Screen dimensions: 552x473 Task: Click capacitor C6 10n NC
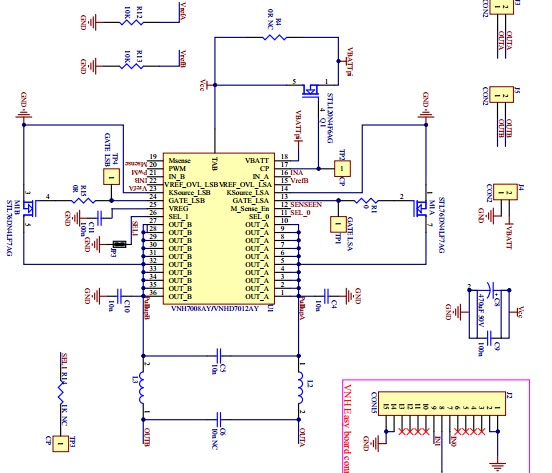point(219,419)
